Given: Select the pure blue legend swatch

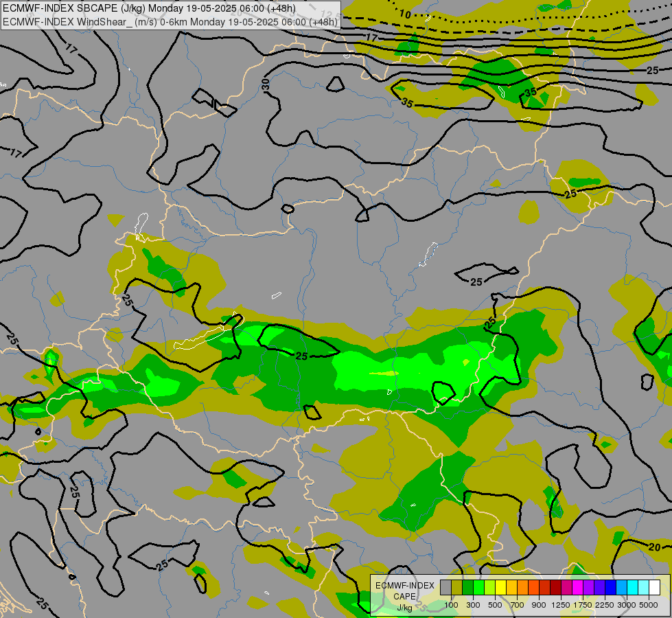Looking at the screenshot, I should click(x=610, y=588).
